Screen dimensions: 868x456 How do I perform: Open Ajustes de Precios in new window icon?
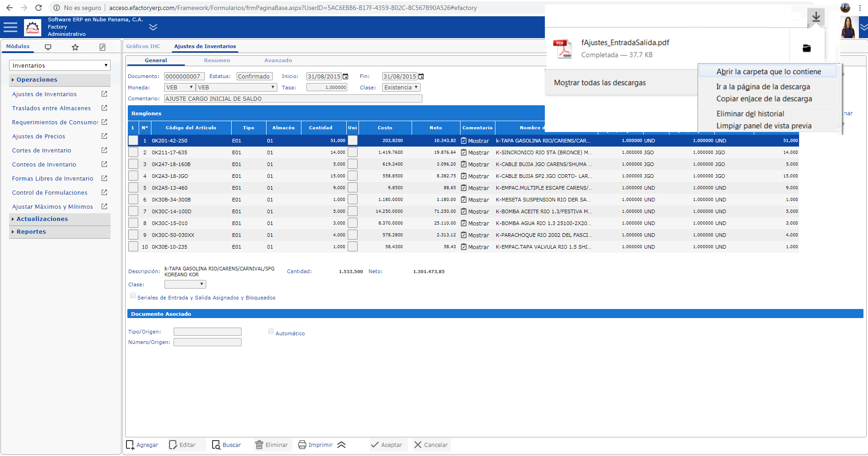tap(104, 136)
